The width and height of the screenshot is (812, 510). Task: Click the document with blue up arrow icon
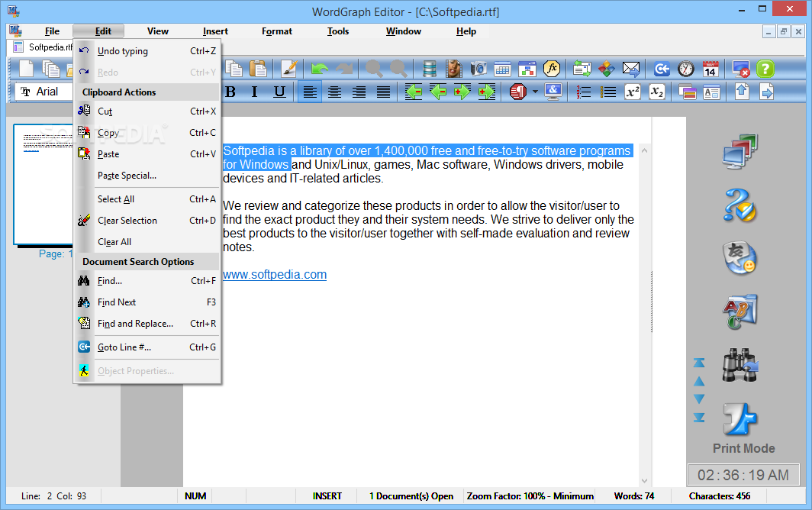[x=742, y=92]
